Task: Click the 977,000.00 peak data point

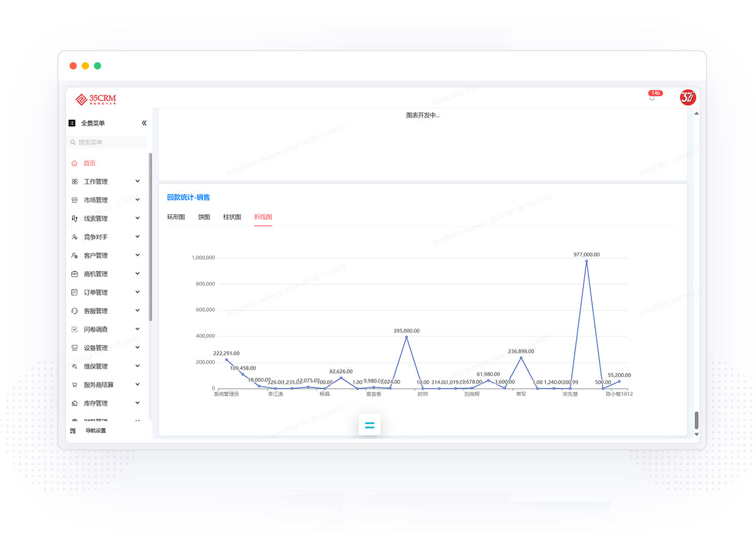Action: click(x=587, y=261)
